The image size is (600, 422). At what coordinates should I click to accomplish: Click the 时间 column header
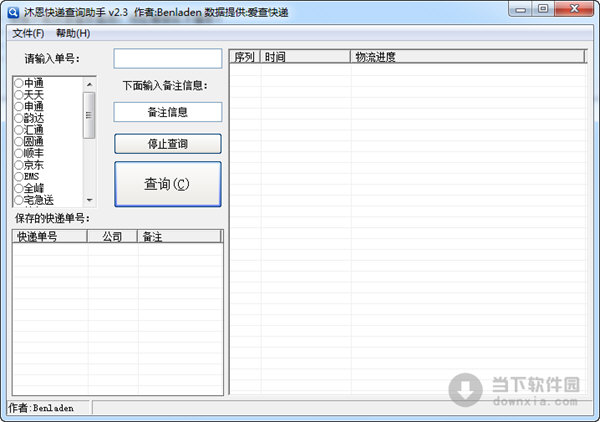(x=305, y=57)
